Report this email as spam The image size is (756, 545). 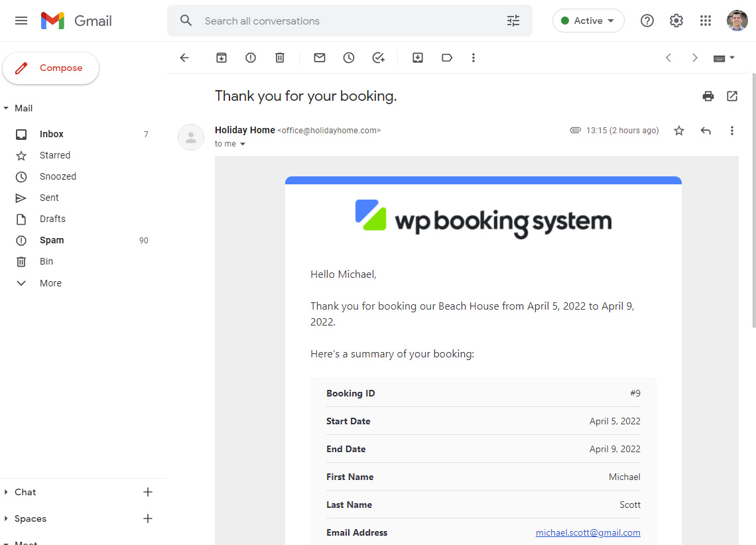pos(251,58)
